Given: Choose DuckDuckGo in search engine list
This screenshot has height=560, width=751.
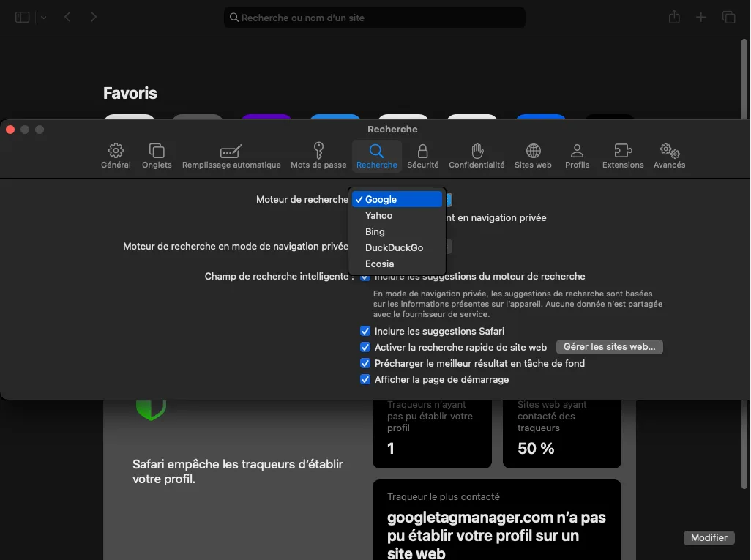Looking at the screenshot, I should [397, 247].
